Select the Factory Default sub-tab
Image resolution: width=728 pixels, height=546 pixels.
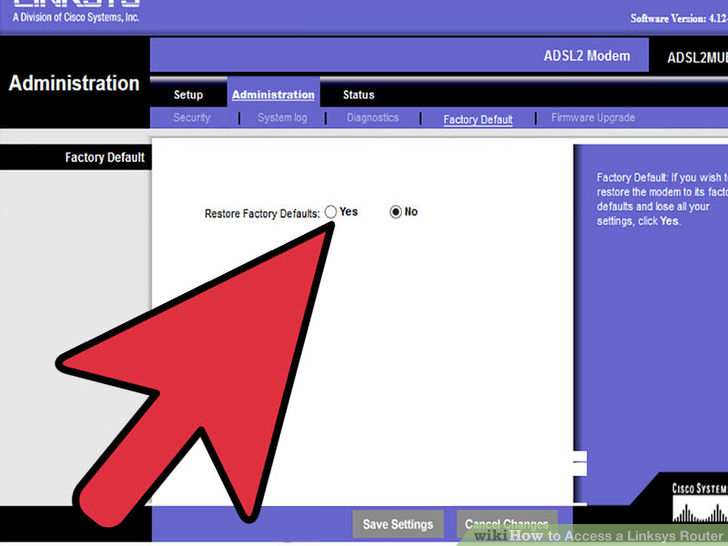(x=478, y=120)
